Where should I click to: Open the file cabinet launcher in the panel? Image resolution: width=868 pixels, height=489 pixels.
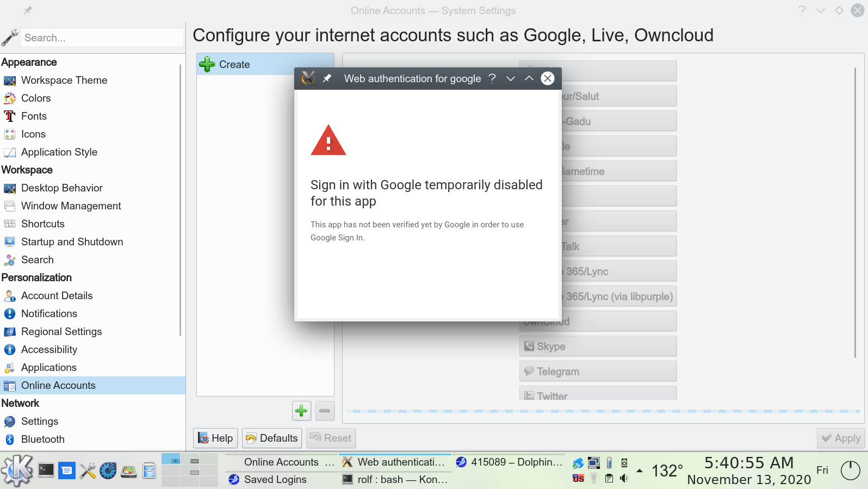150,471
